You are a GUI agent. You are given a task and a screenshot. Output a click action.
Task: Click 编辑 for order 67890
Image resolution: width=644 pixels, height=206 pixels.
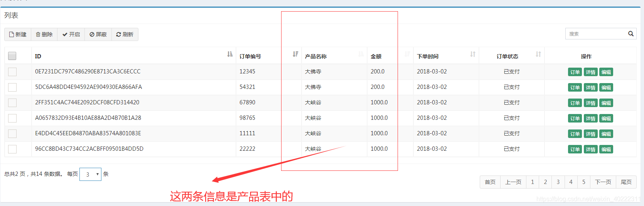click(x=606, y=103)
